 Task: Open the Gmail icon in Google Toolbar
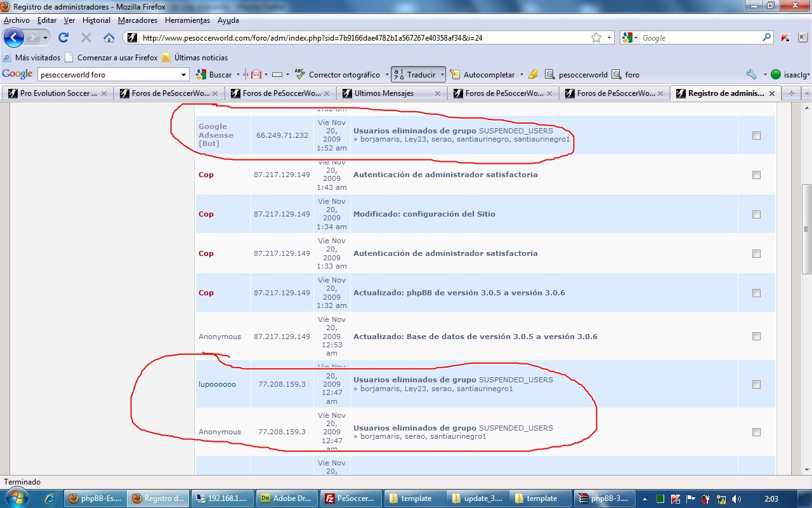point(256,74)
